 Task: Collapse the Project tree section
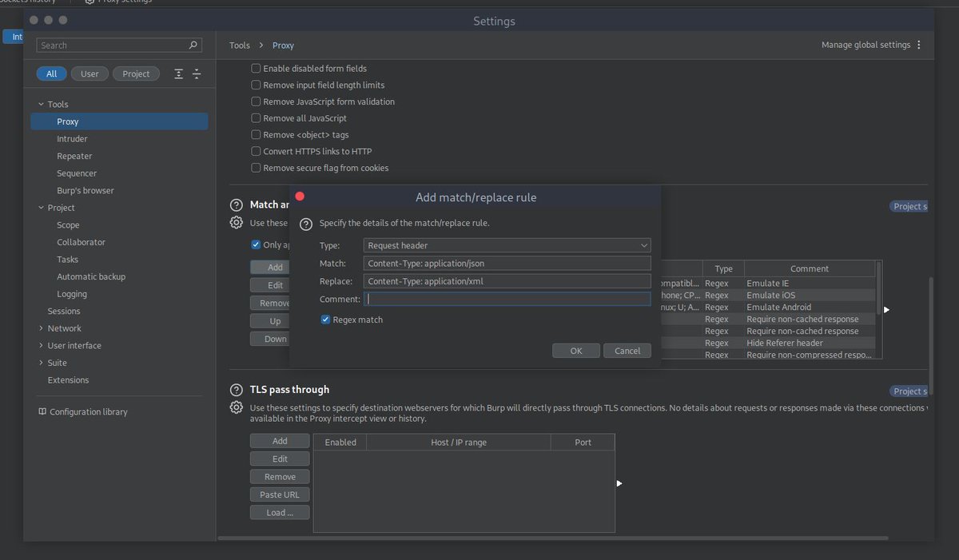pos(41,208)
